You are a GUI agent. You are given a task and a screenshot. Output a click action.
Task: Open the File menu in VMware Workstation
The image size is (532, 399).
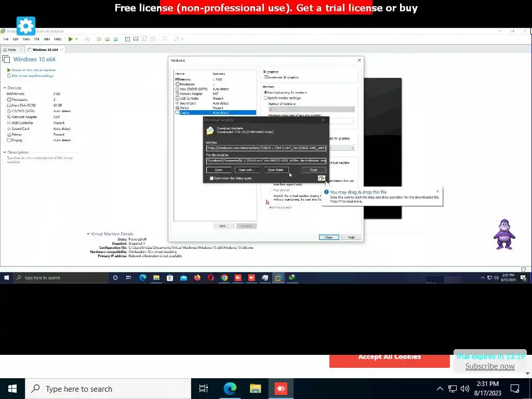[6, 39]
